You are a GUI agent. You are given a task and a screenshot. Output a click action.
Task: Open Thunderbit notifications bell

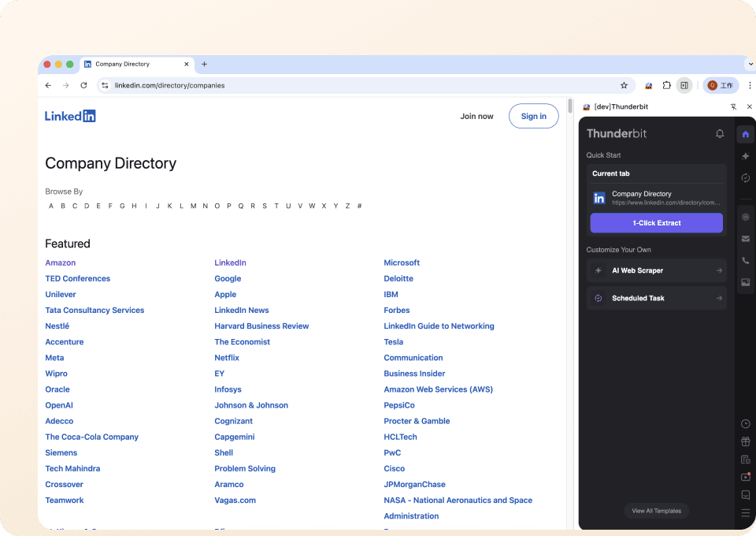pos(719,134)
